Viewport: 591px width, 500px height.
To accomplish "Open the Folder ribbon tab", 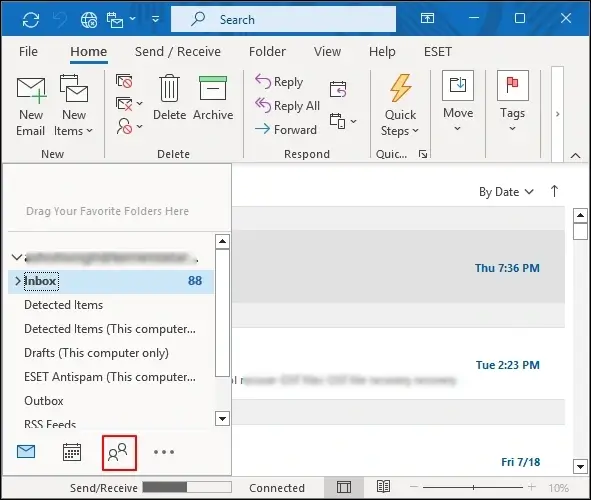I will 267,52.
